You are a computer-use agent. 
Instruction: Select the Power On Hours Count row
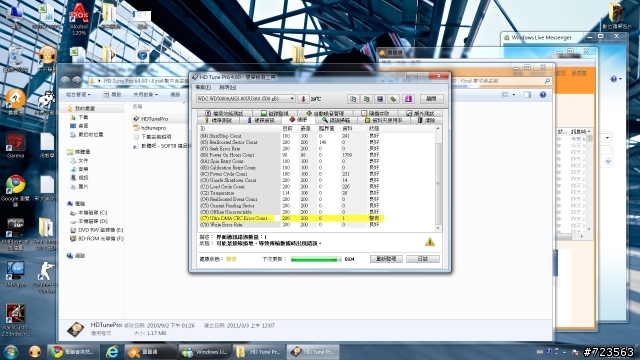291,155
